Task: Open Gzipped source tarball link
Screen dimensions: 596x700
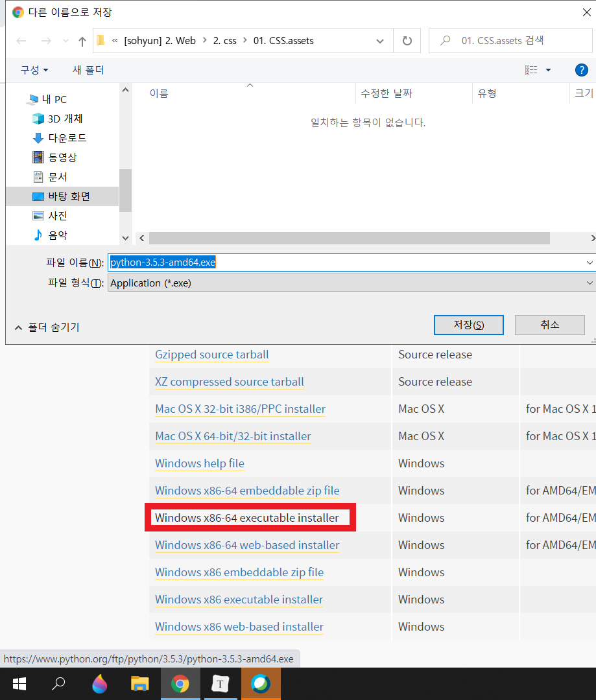Action: click(x=212, y=355)
